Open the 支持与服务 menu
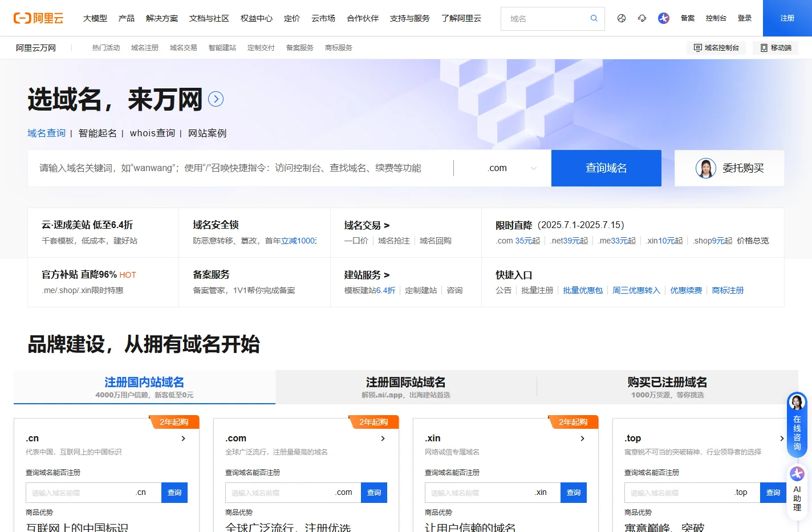The width and height of the screenshot is (812, 532). pos(410,18)
